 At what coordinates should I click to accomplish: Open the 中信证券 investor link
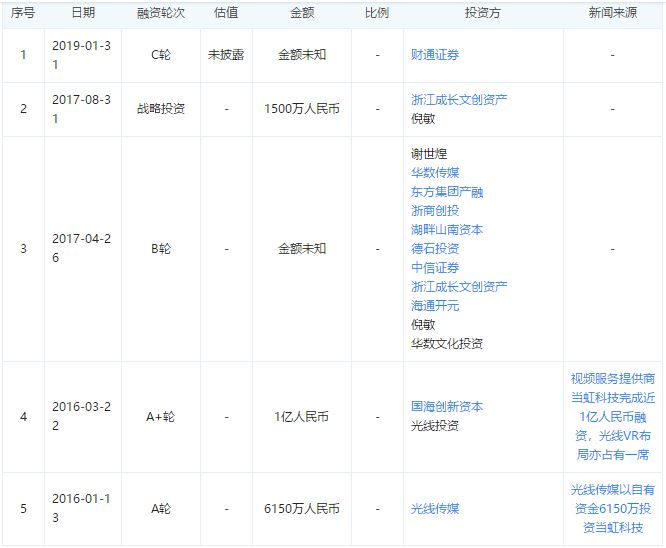point(435,268)
